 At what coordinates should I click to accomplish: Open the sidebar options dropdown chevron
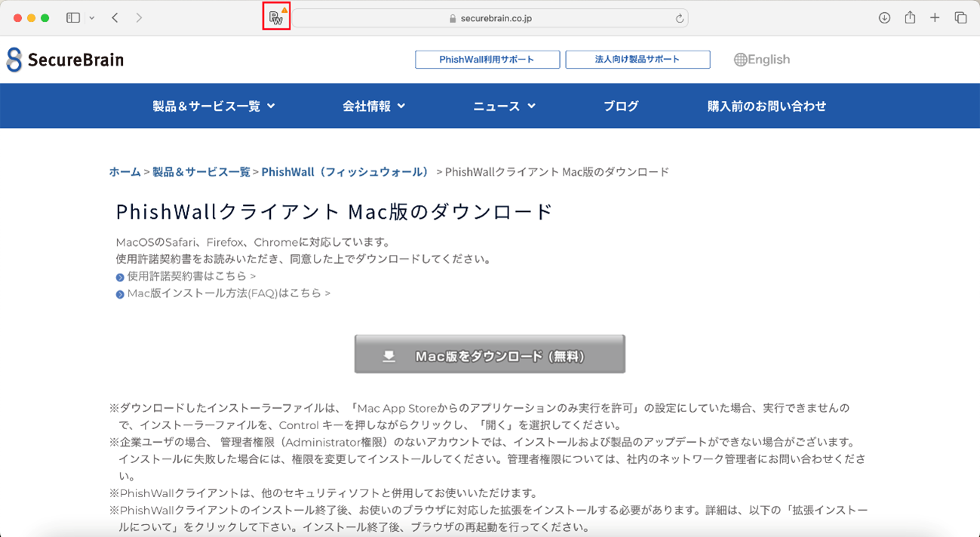(92, 17)
